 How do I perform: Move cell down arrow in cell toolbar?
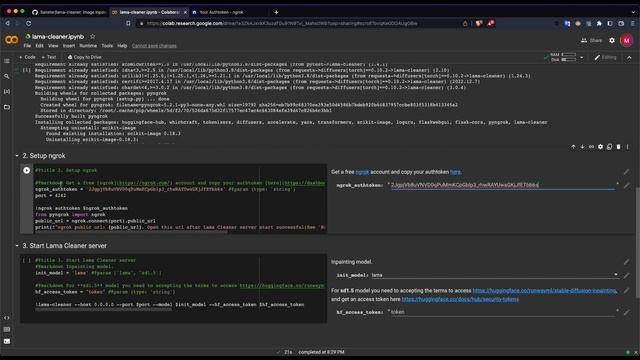(x=582, y=147)
